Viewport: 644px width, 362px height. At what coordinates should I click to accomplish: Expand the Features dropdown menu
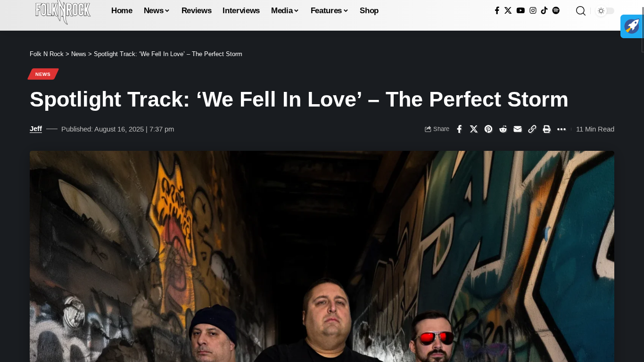tap(329, 10)
